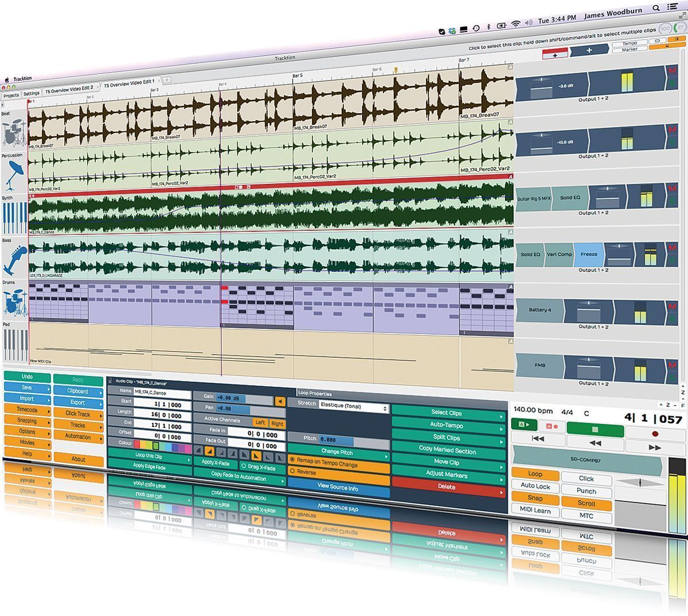Open the Snapping menu

click(27, 421)
